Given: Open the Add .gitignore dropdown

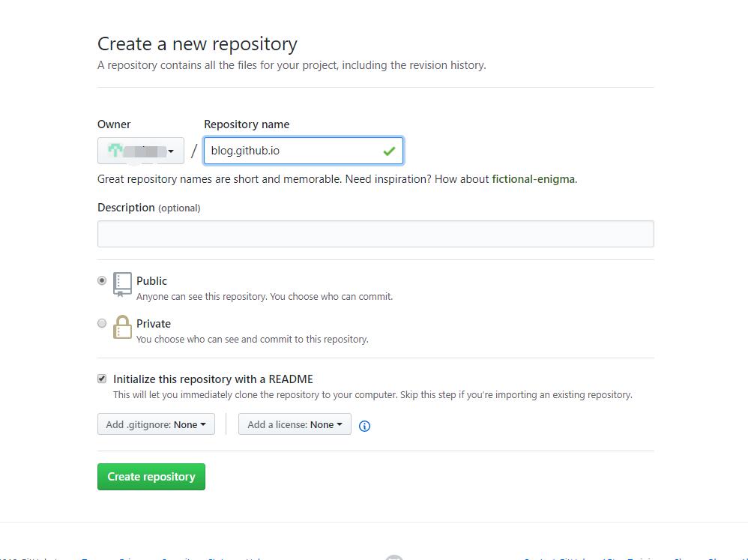Looking at the screenshot, I should (156, 424).
